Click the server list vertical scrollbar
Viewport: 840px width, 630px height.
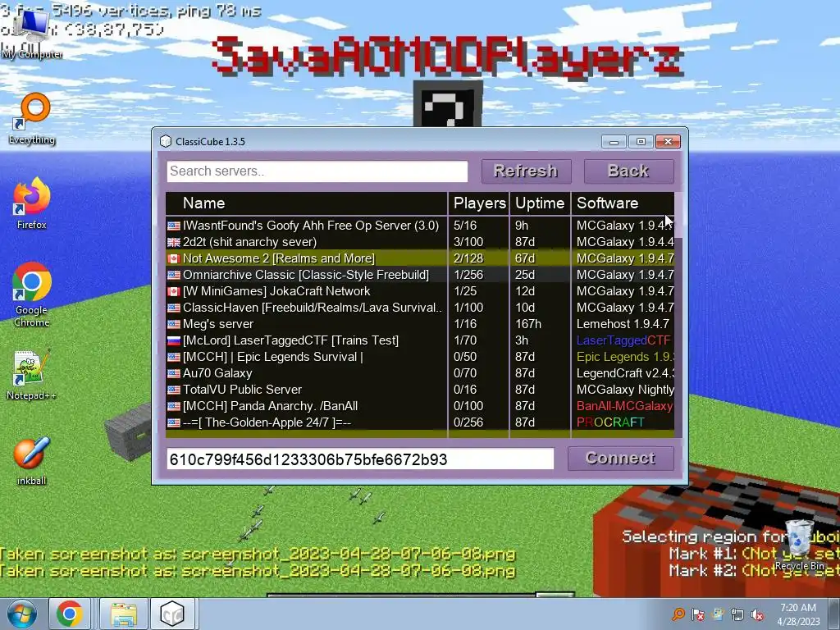tap(678, 215)
